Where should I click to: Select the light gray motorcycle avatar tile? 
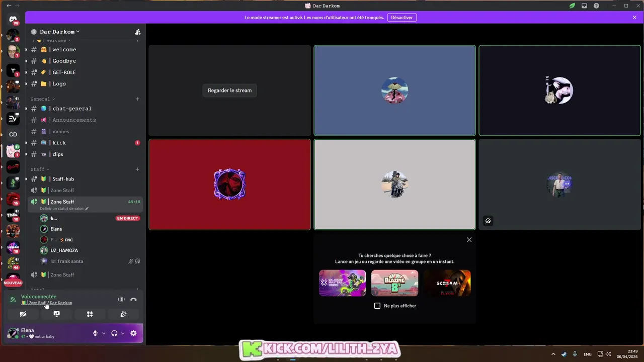pos(394,185)
